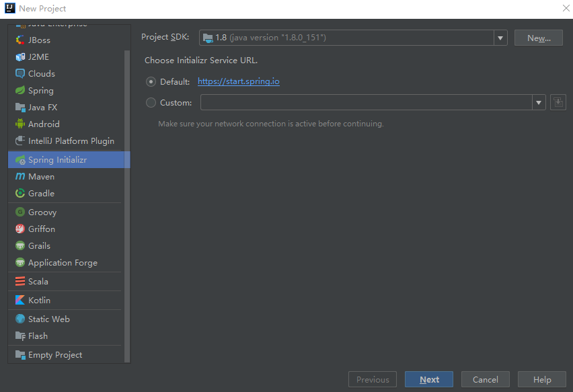This screenshot has height=392, width=573.
Task: Click the Kotlin K icon
Action: [x=20, y=300]
